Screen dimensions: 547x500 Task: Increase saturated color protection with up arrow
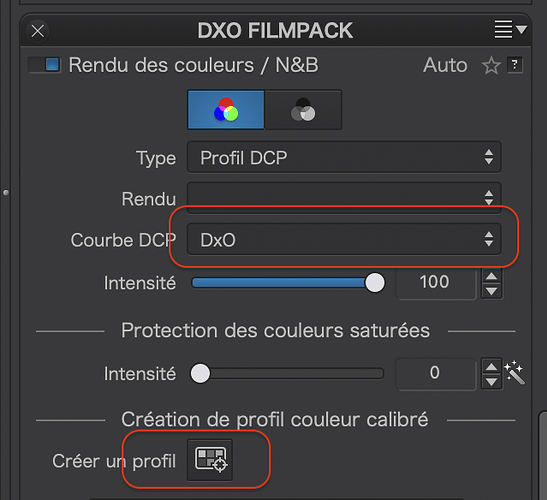pos(492,367)
